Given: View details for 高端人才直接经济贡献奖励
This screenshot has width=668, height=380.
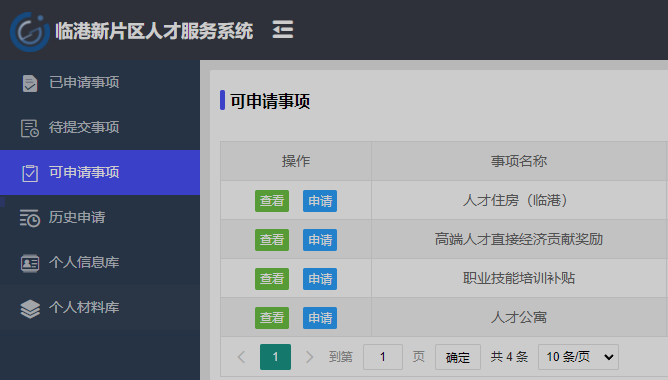Looking at the screenshot, I should click(x=272, y=240).
